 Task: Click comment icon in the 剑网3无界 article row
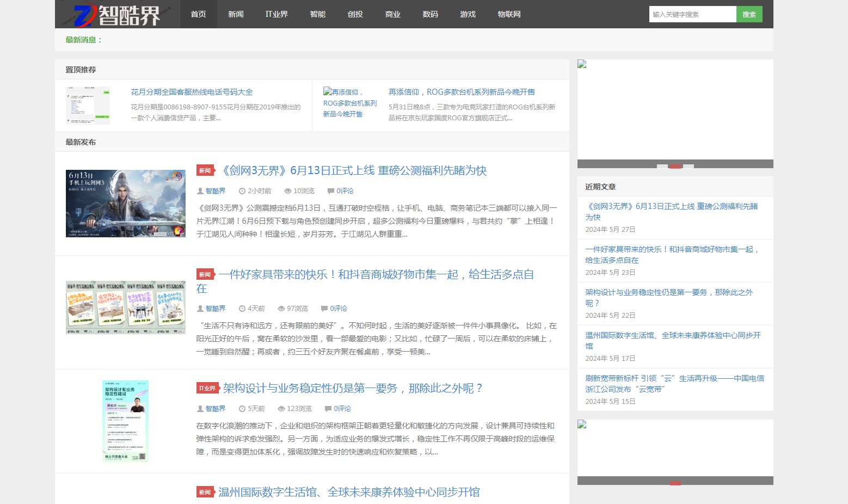click(330, 191)
